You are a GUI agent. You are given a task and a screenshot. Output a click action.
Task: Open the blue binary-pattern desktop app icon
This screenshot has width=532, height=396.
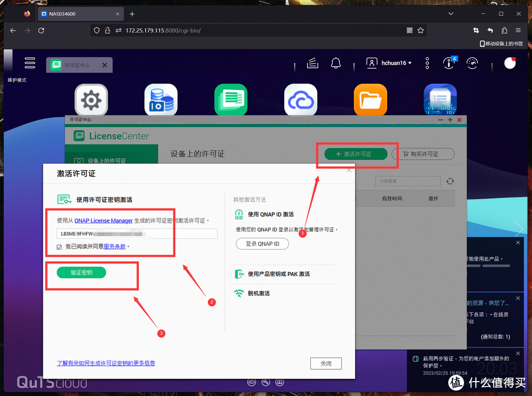(440, 100)
